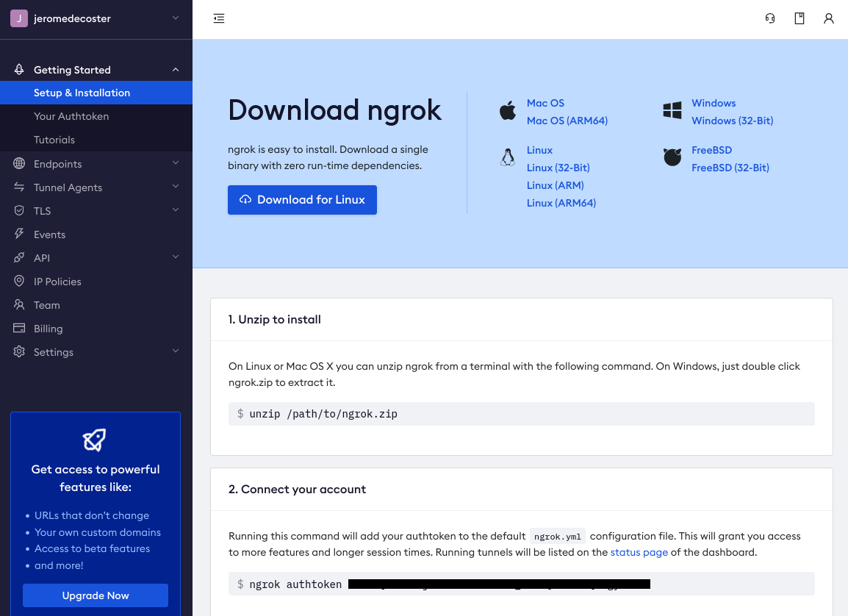This screenshot has height=616, width=848.
Task: Select Your Authtoken menu item
Action: point(71,116)
